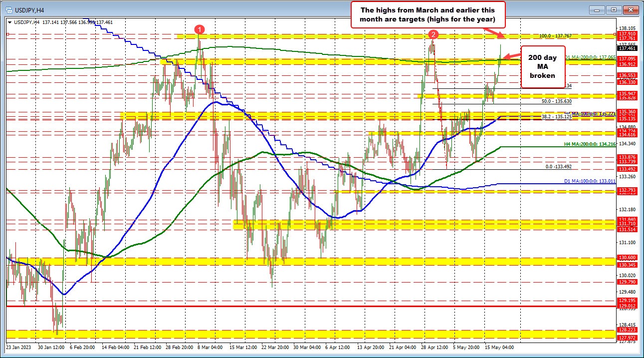This screenshot has height=358, width=644.
Task: Select the 136.553 price level label
Action: [626, 75]
